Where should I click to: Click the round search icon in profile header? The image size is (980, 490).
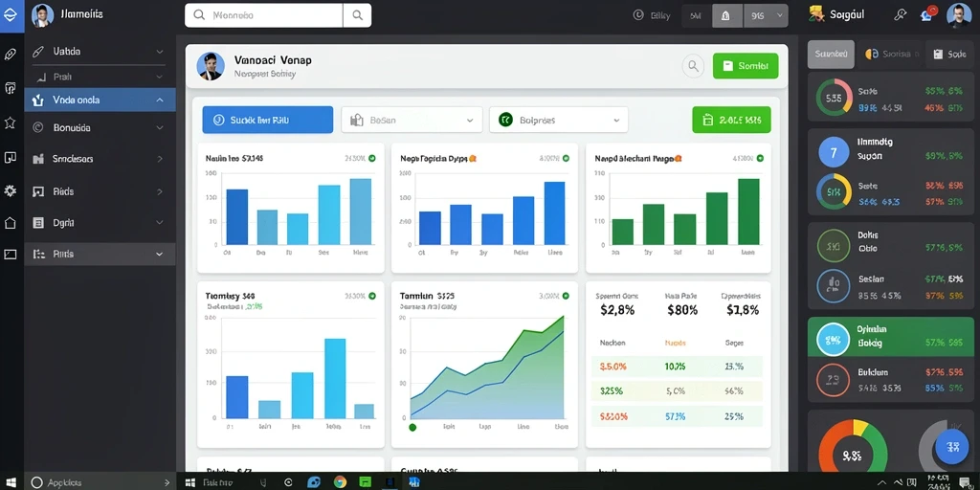coord(693,66)
